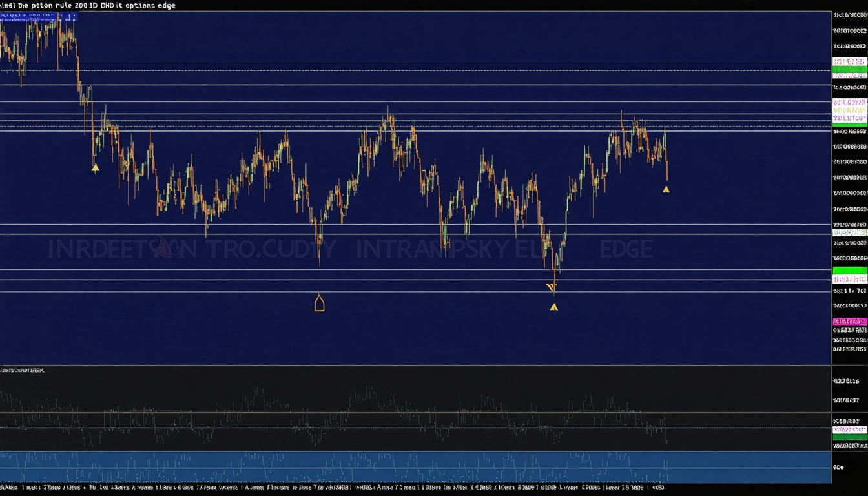Click the yellow arrow below the latest candle
The image size is (868, 496).
[x=666, y=189]
